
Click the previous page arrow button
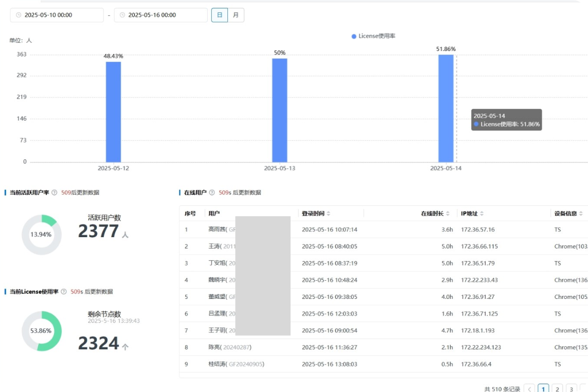coord(529,389)
